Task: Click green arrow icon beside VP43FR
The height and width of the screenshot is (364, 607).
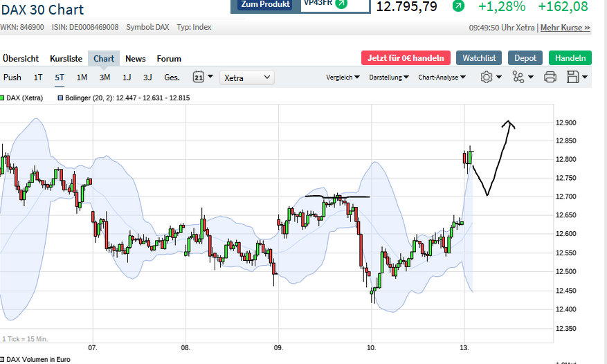Action: click(341, 3)
